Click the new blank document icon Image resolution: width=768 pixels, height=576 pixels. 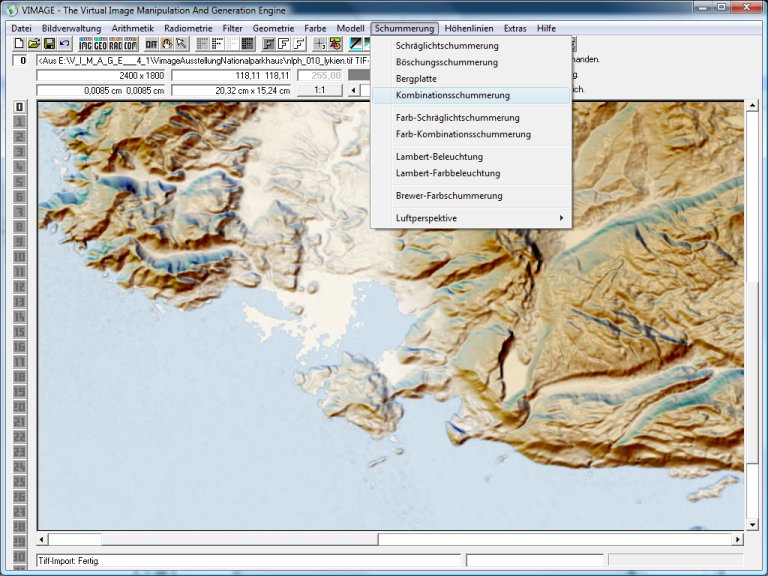pos(19,44)
